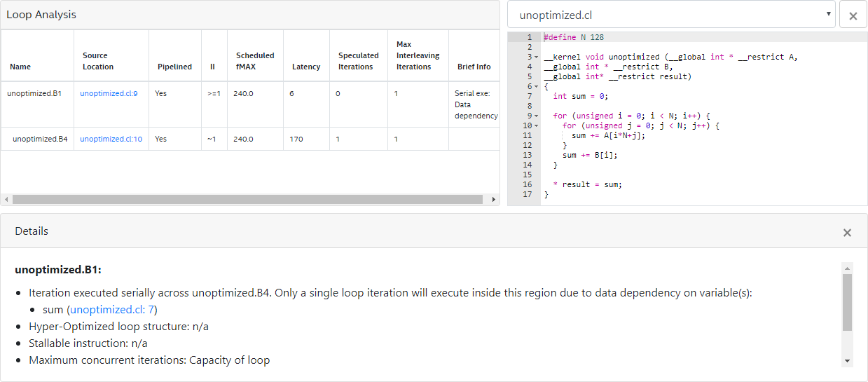Collapse code fold arrow at line 10
The width and height of the screenshot is (868, 382).
[x=536, y=125]
